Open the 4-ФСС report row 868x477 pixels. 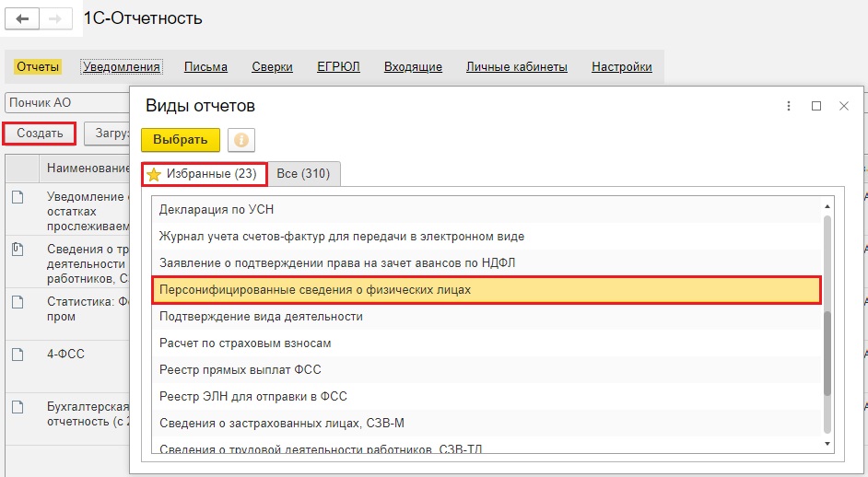[x=67, y=366]
